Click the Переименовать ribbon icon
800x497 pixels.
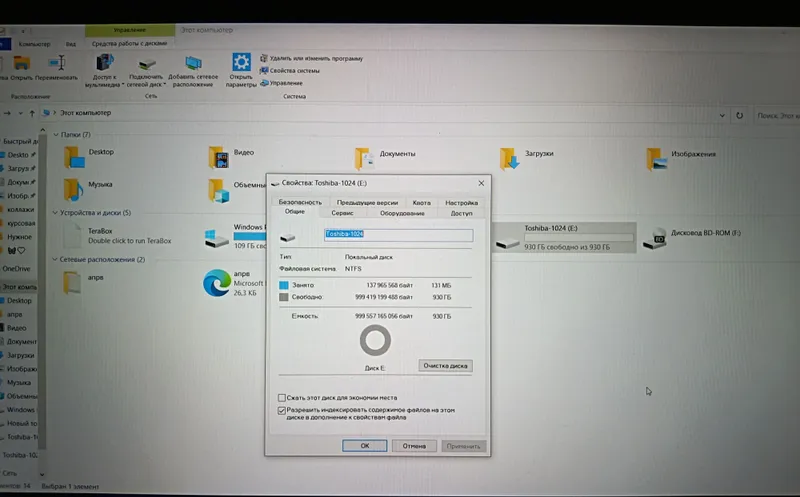pos(57,63)
